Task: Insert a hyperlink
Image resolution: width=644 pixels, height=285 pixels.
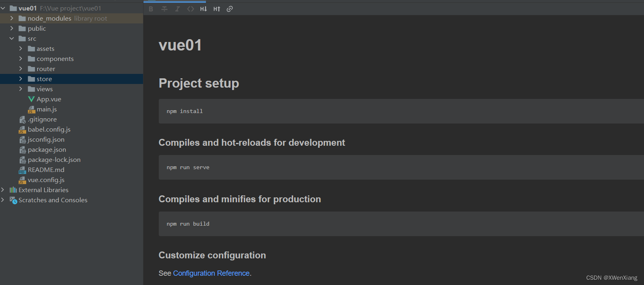Action: click(x=230, y=9)
